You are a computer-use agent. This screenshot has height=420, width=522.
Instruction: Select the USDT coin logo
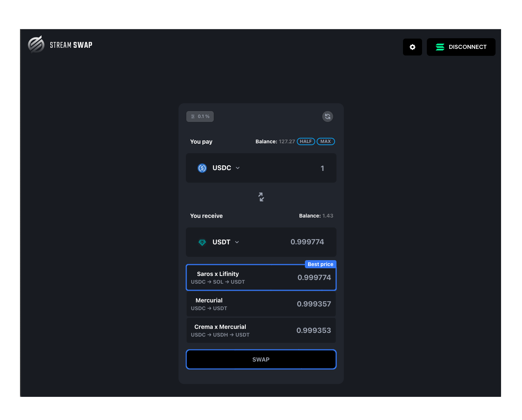pos(202,242)
